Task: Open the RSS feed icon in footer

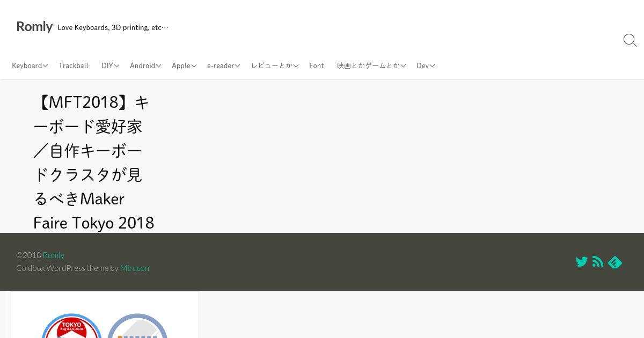Action: click(x=598, y=262)
